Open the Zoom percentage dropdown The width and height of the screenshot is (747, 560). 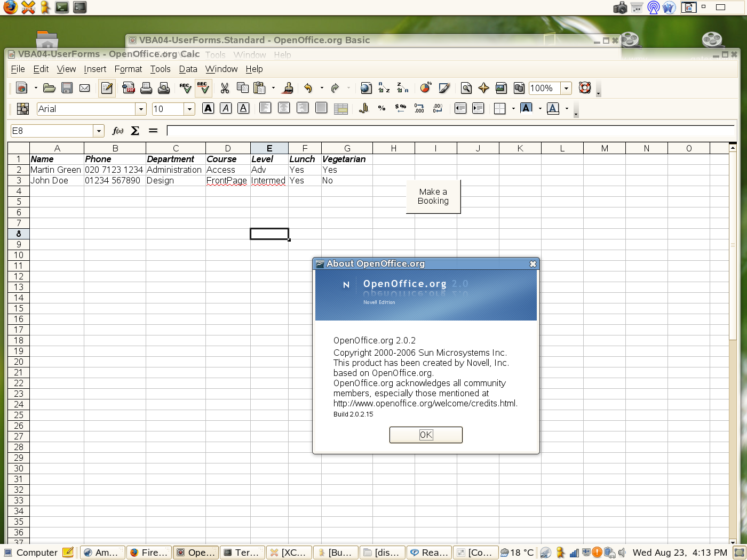(x=567, y=88)
